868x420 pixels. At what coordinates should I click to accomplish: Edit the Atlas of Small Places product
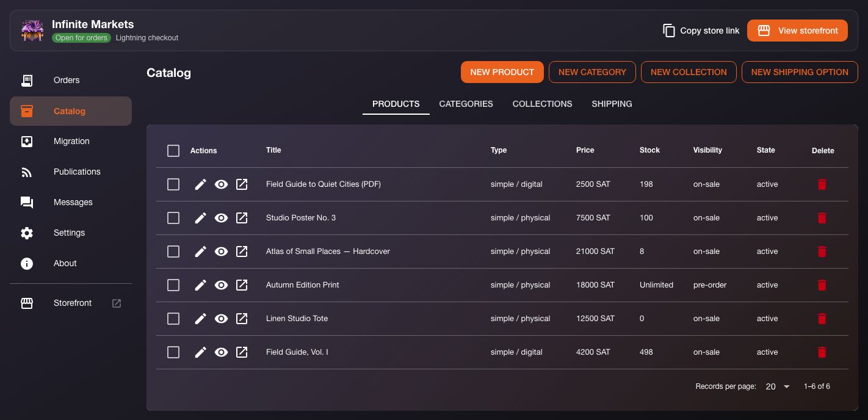coord(200,252)
